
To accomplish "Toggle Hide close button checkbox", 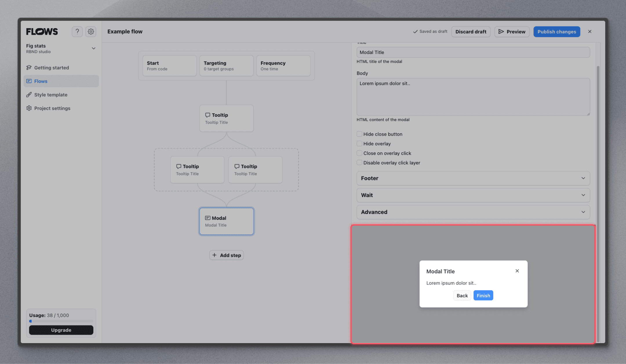I will 359,134.
